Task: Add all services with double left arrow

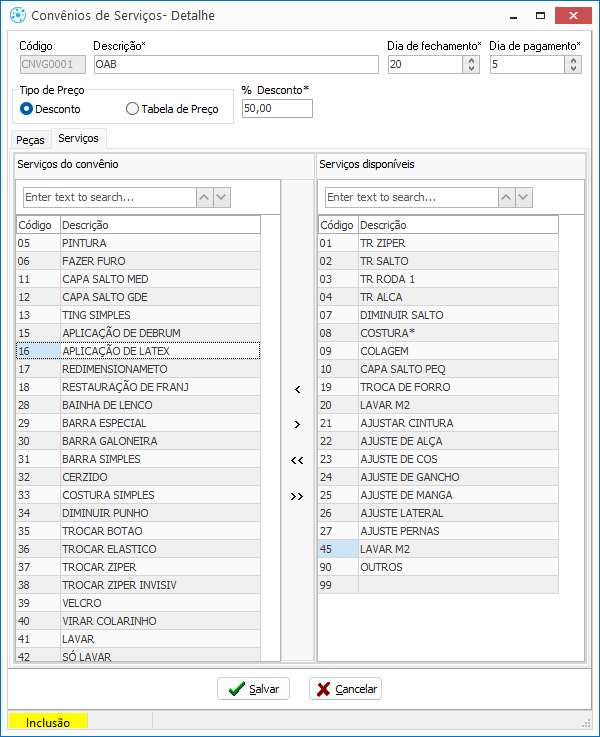Action: coord(297,461)
